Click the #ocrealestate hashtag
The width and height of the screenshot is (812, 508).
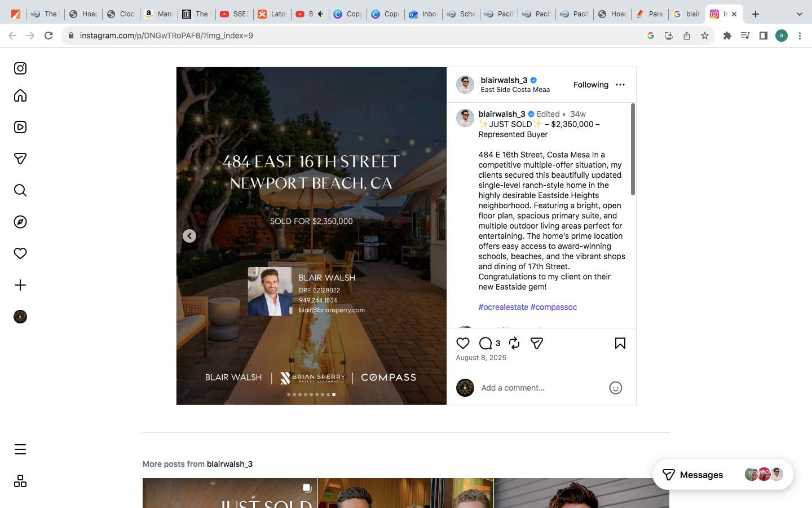(504, 307)
